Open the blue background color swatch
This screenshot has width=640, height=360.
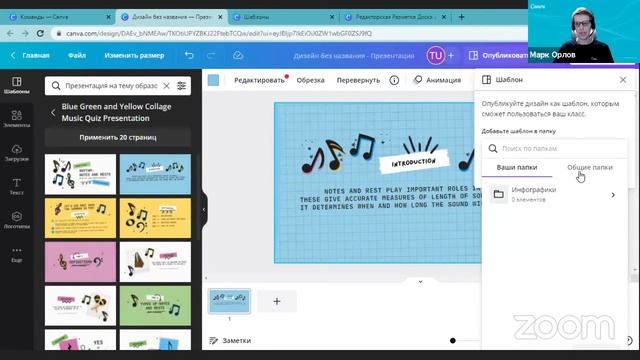click(x=213, y=80)
